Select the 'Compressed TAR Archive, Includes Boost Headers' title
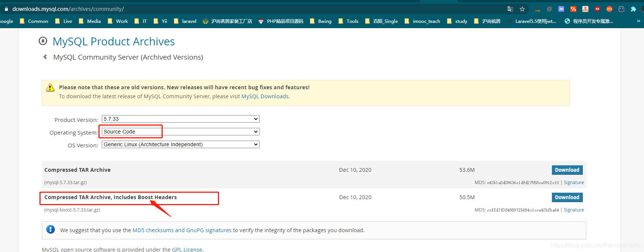The height and width of the screenshot is (252, 644). [110, 197]
